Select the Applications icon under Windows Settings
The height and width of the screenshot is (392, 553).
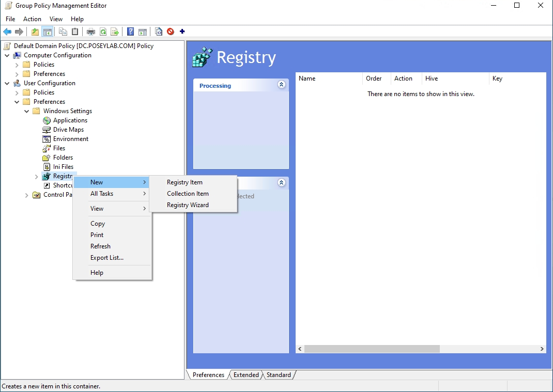[x=47, y=120]
